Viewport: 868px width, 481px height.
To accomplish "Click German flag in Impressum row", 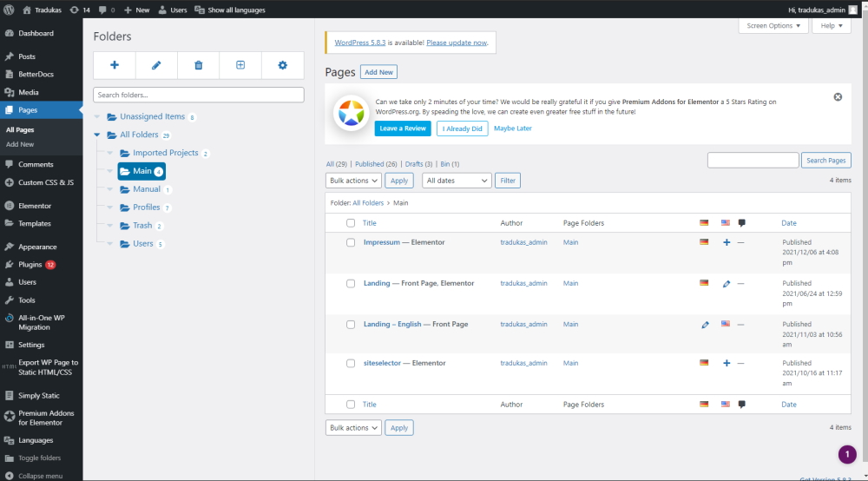I will click(704, 242).
